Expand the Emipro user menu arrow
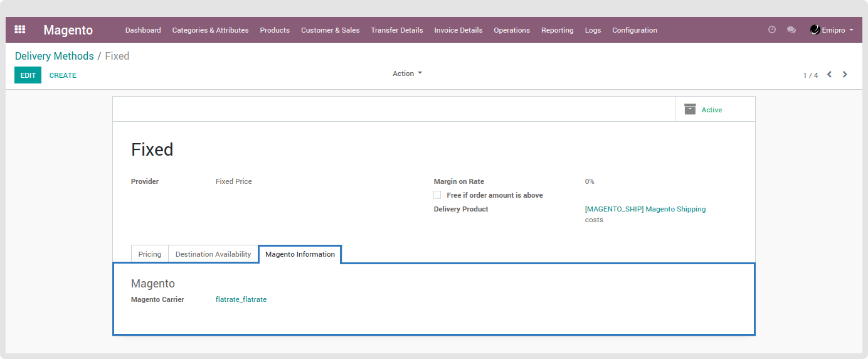The height and width of the screenshot is (359, 868). tap(851, 29)
